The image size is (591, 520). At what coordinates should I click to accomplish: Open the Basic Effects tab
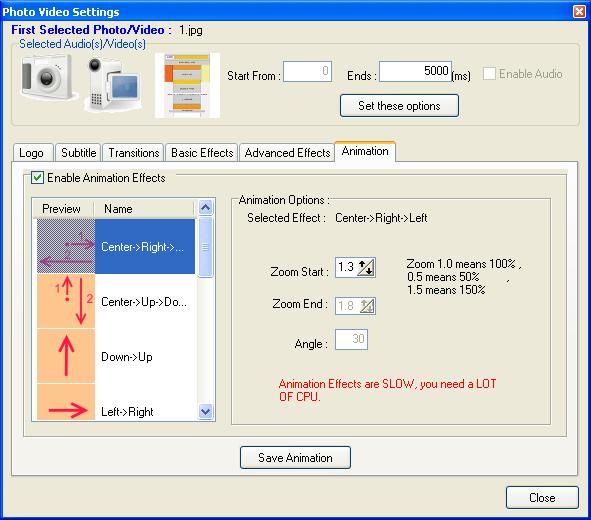(x=202, y=153)
